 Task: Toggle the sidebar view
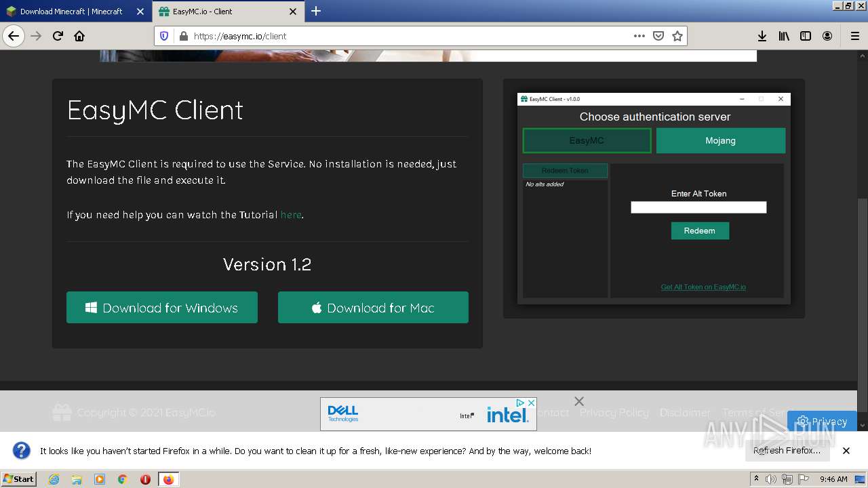806,36
